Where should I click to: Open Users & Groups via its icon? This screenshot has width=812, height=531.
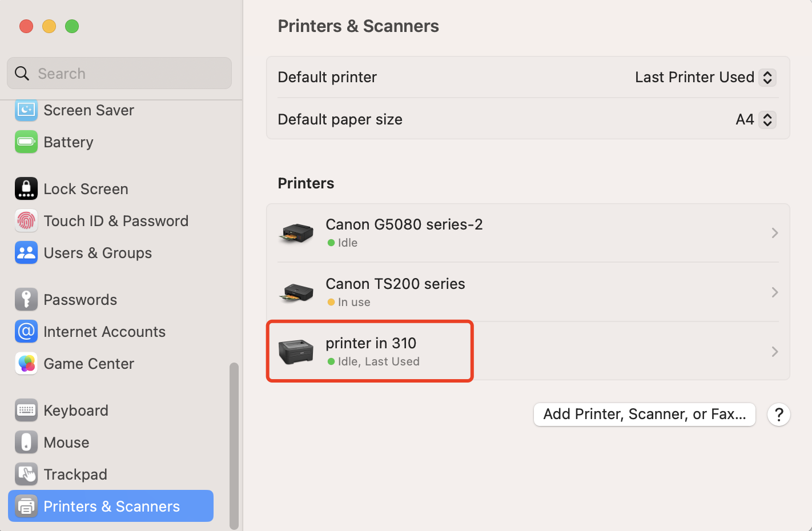[x=26, y=252]
